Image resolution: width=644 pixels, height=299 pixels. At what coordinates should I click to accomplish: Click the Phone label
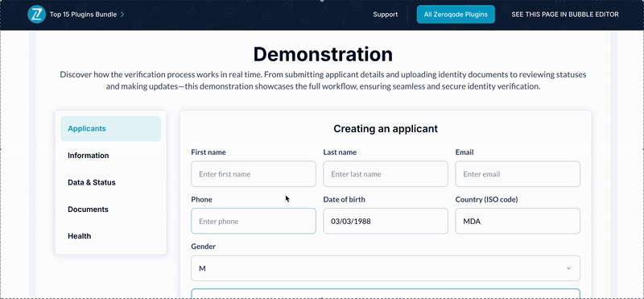pos(202,200)
